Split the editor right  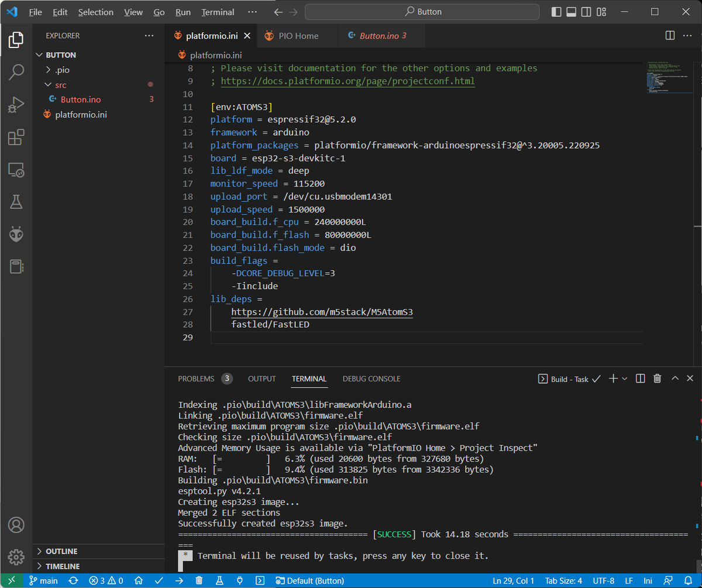click(670, 36)
